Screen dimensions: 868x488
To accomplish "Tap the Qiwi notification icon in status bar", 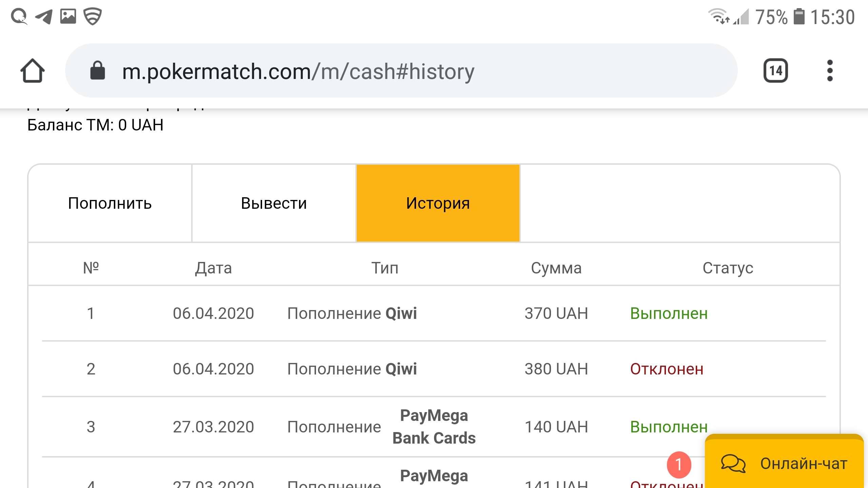I will click(x=19, y=16).
